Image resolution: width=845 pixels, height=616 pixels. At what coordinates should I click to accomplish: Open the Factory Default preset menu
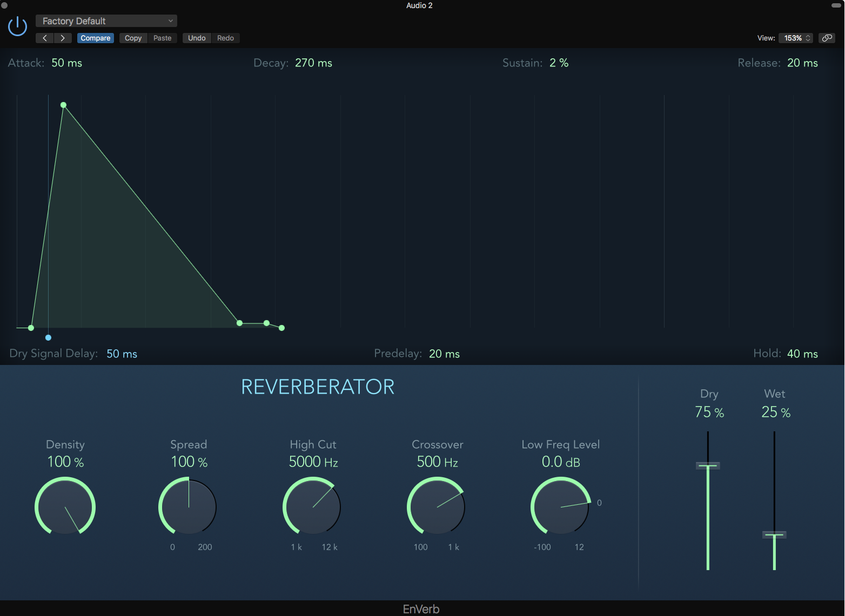[106, 21]
